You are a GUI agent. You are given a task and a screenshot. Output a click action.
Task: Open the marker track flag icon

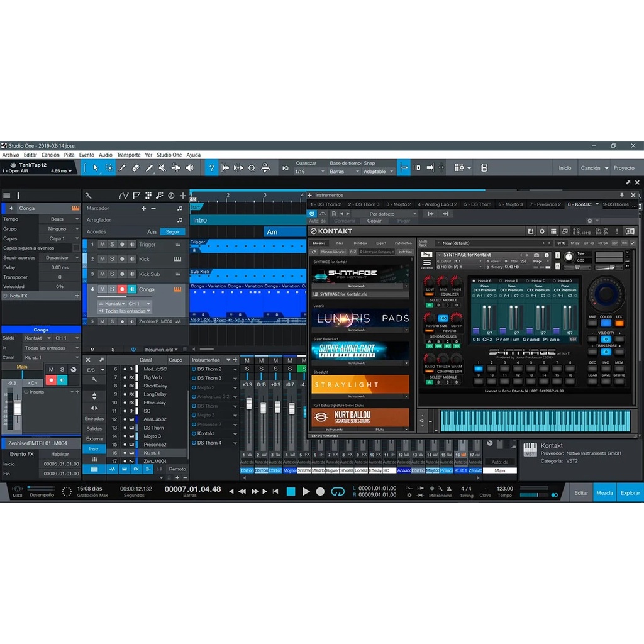click(x=136, y=196)
